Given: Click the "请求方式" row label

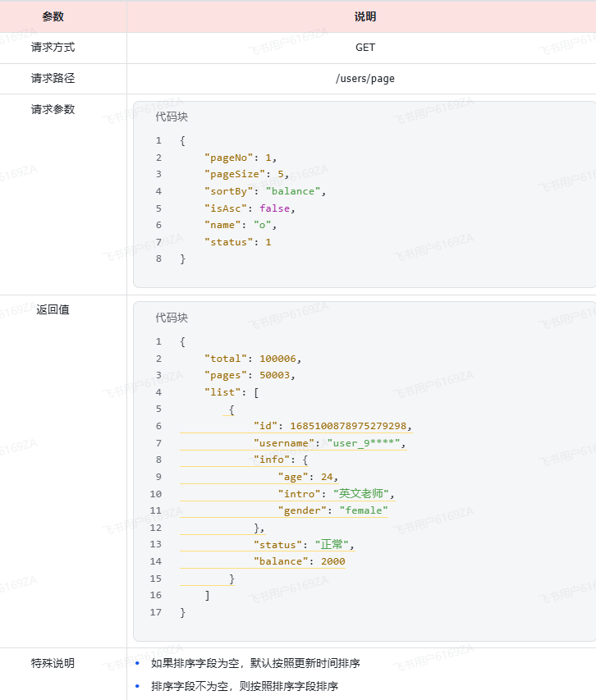Looking at the screenshot, I should tap(53, 48).
